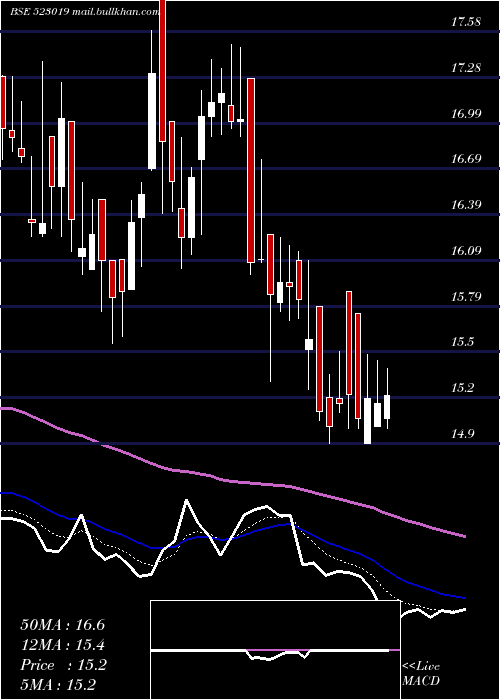Click the 15.79 price axis label
This screenshot has width=500, height=700.
466,297
